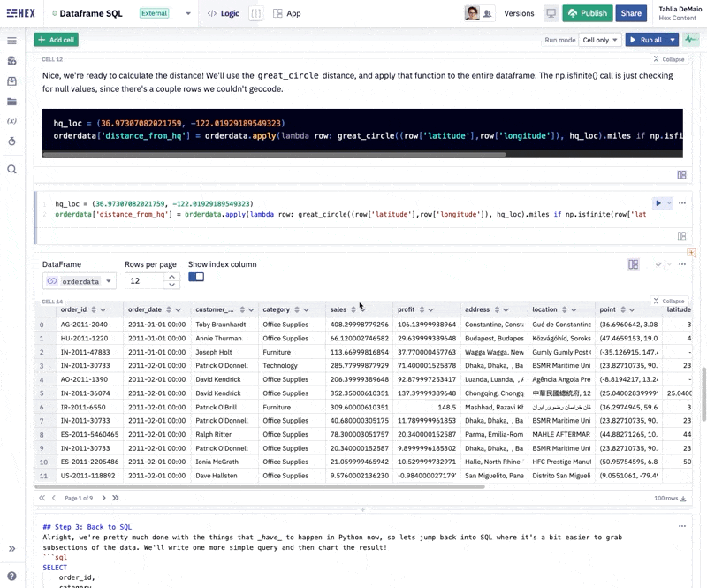Toggle the middle view mode icon
Viewport: 707px width, 588px height.
[256, 13]
